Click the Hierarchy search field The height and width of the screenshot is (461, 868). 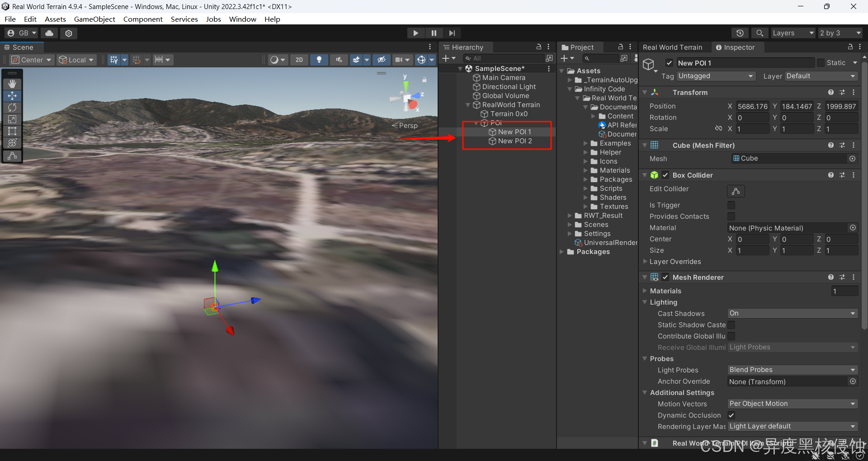click(504, 58)
